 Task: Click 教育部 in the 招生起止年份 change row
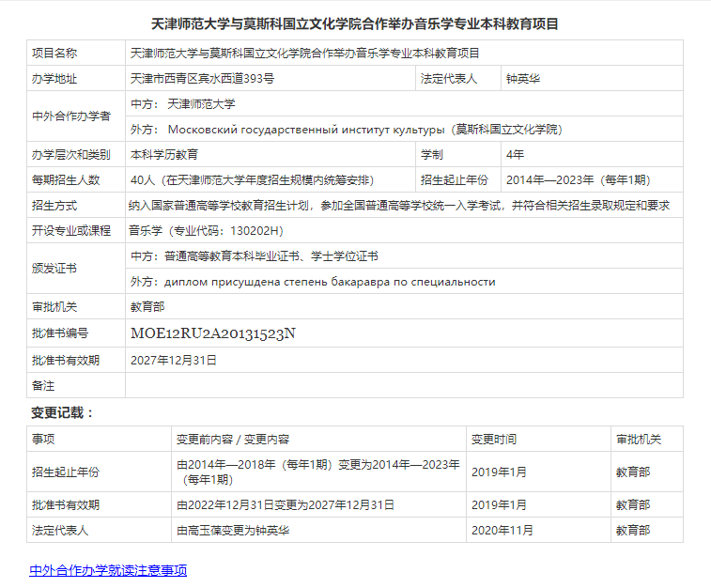click(x=633, y=472)
